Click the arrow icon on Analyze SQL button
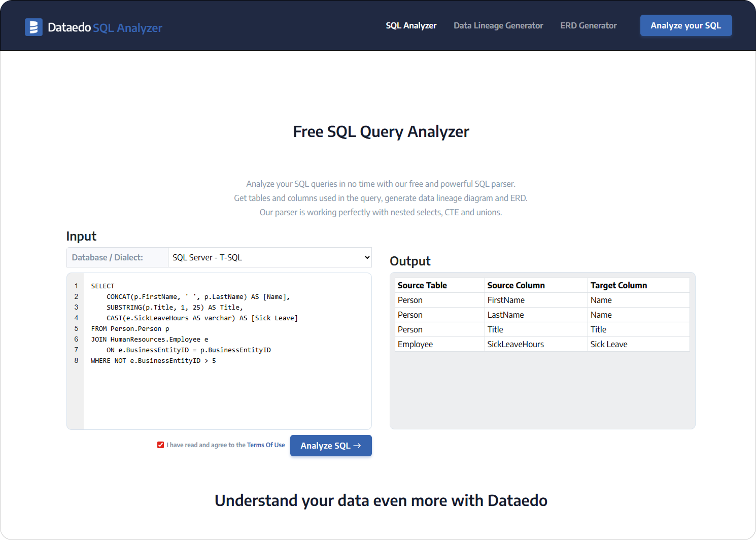Image resolution: width=756 pixels, height=540 pixels. 358,445
